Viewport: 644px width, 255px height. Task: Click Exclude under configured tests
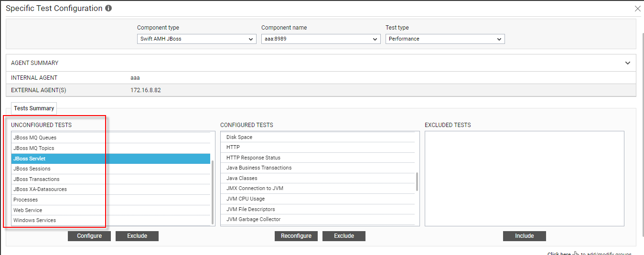[x=344, y=236]
